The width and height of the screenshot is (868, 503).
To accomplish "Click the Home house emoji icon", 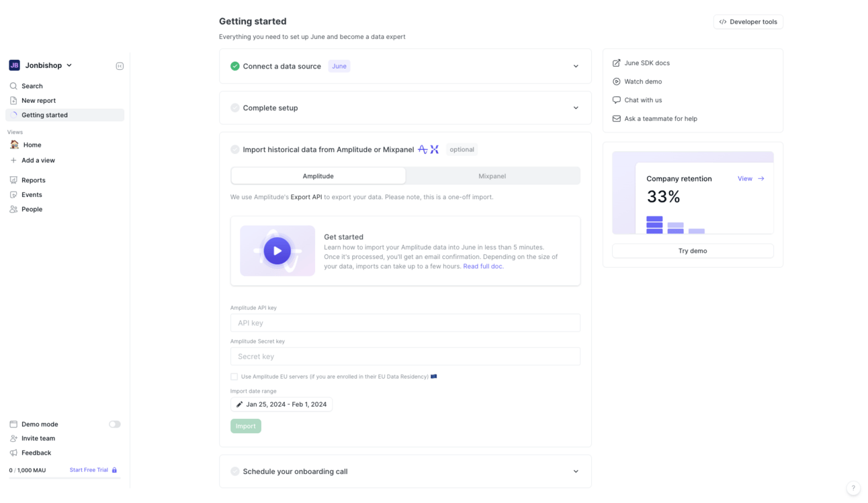I will point(14,145).
